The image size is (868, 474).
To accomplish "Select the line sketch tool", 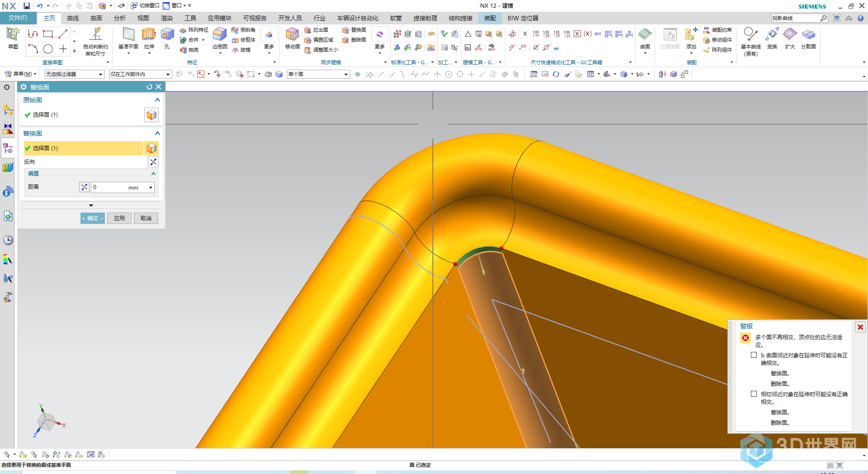I will [63, 34].
